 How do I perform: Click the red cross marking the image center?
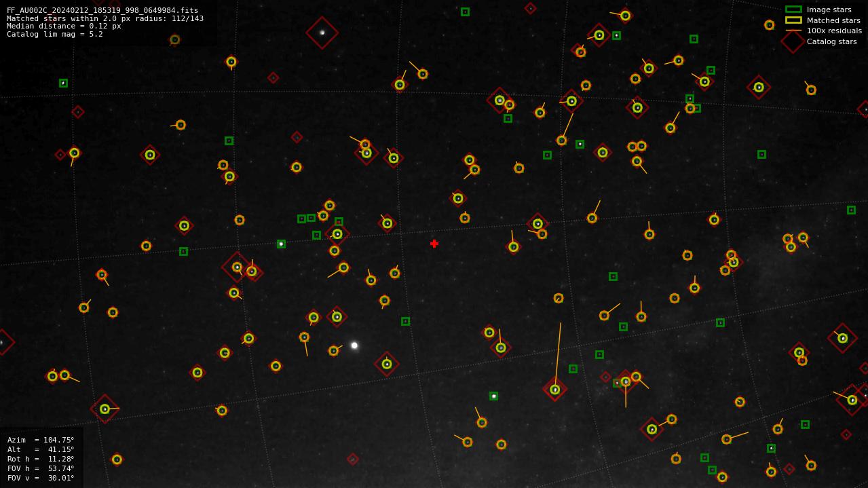434,244
